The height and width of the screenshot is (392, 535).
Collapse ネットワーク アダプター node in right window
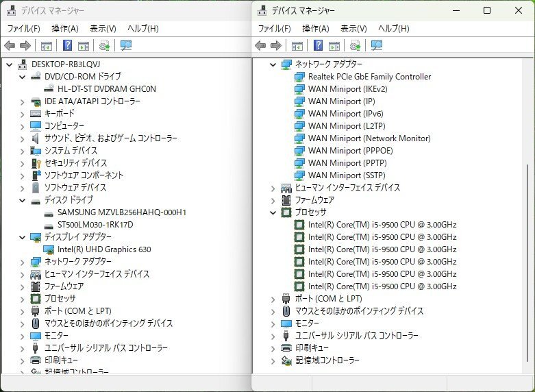pyautogui.click(x=273, y=64)
